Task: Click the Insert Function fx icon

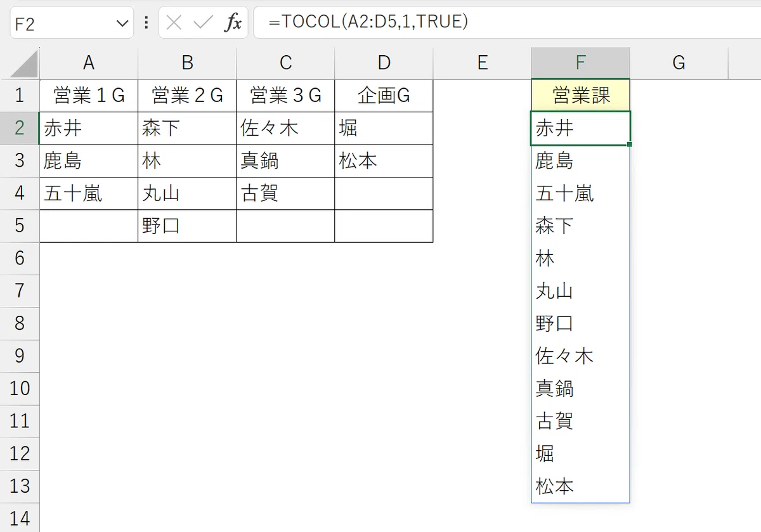Action: click(233, 23)
